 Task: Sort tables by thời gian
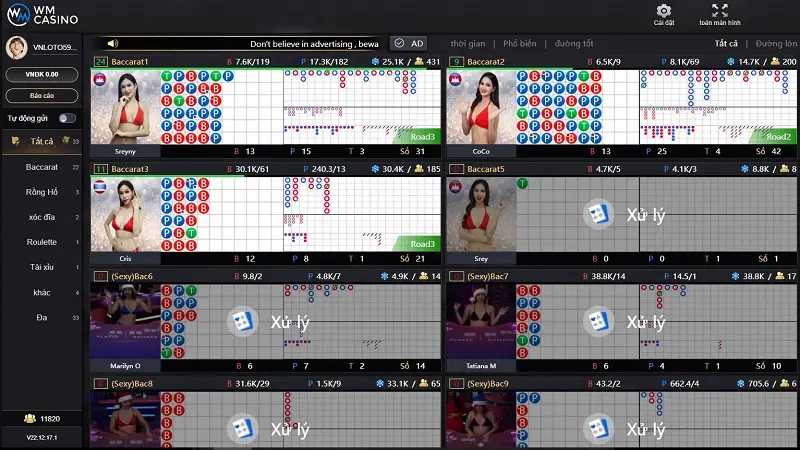click(468, 44)
